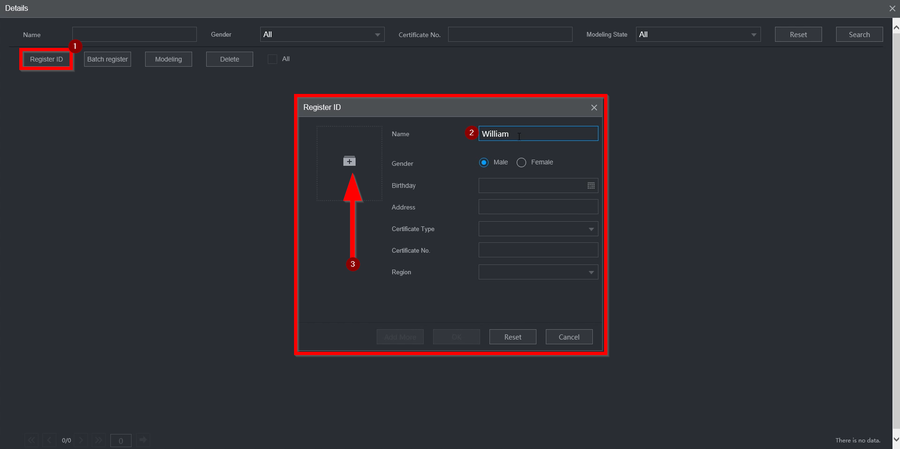Click the Address input field
Viewport: 900px width, 449px height.
[x=538, y=207]
